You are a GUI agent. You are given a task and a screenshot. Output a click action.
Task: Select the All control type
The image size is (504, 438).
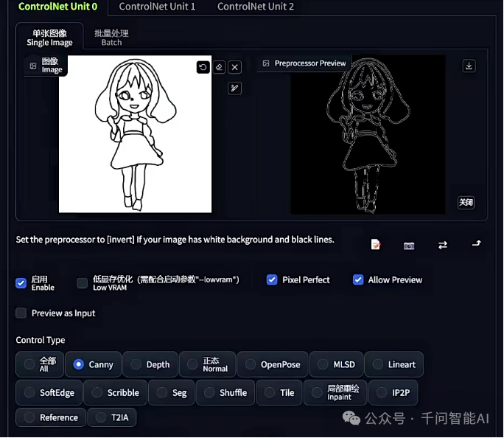(x=40, y=364)
